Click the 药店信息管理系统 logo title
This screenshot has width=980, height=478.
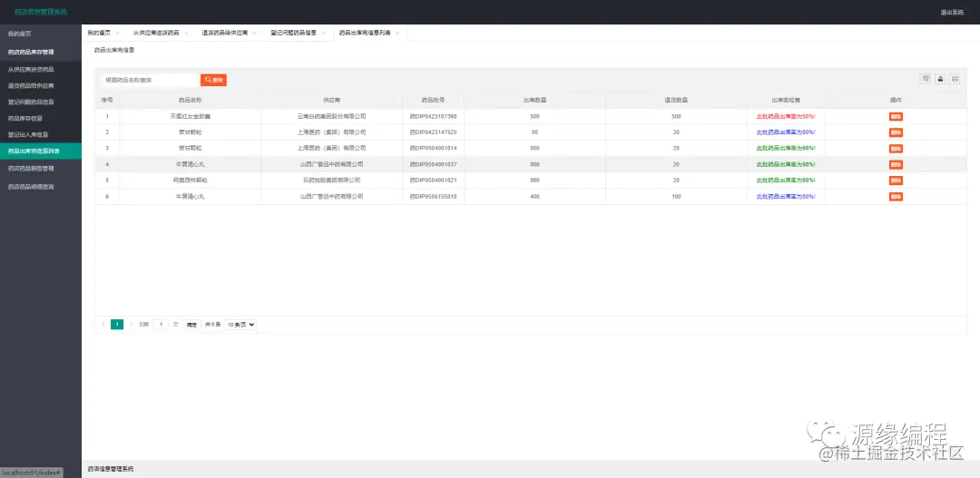tap(41, 12)
